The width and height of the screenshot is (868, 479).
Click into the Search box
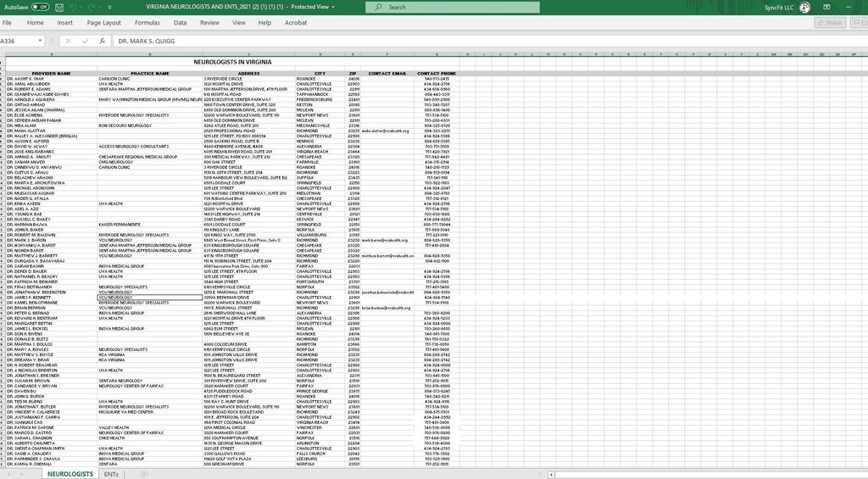click(x=453, y=7)
